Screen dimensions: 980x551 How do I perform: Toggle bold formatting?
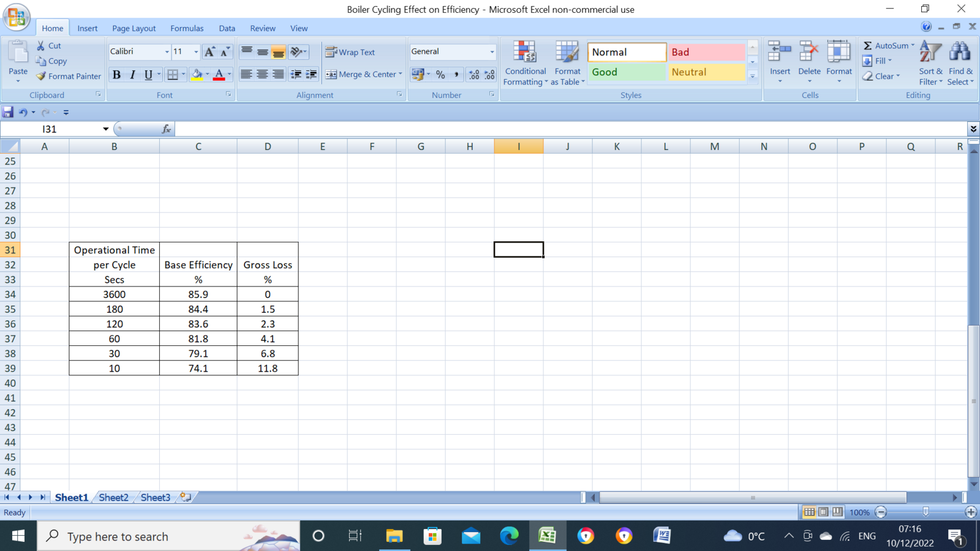click(116, 75)
